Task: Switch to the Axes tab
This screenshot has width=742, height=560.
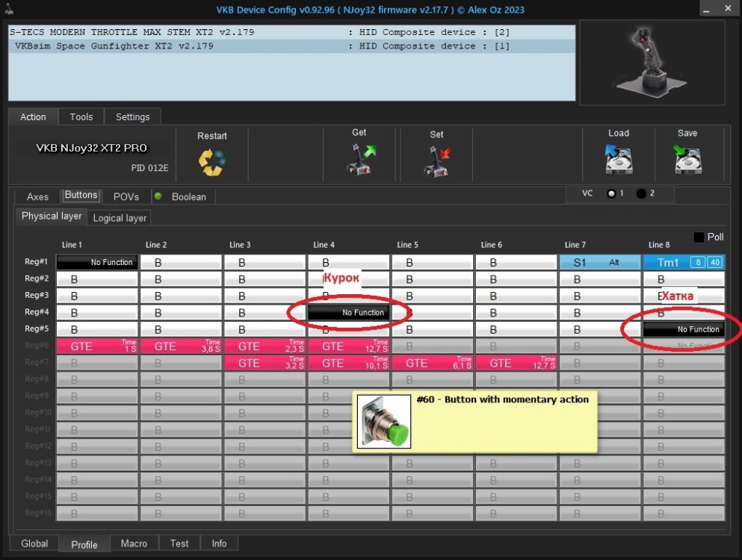Action: click(37, 197)
